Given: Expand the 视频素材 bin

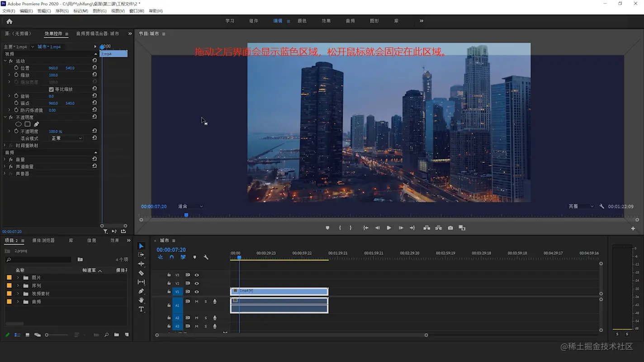Looking at the screenshot, I should (x=18, y=294).
